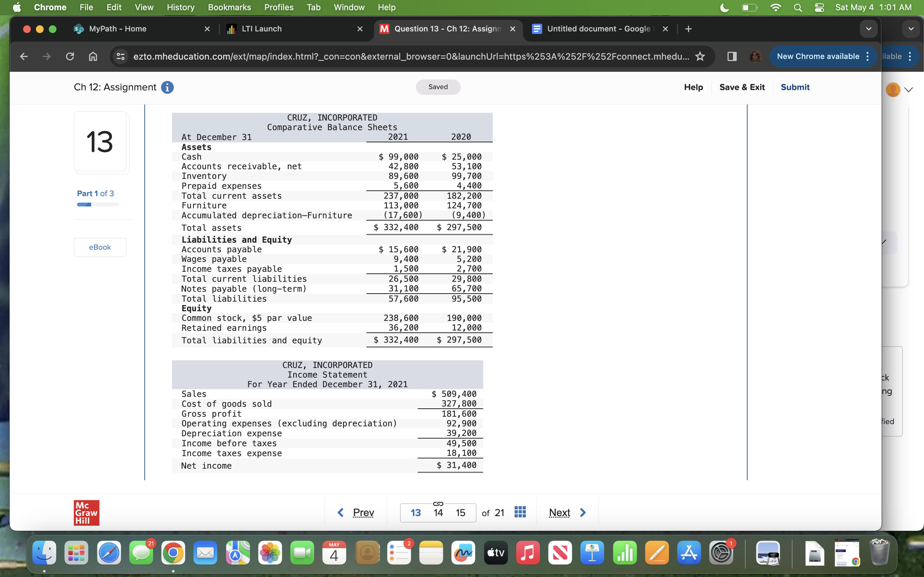Viewport: 924px width, 577px height.
Task: Click the info icon beside Ch 12: Assignment
Action: [167, 87]
